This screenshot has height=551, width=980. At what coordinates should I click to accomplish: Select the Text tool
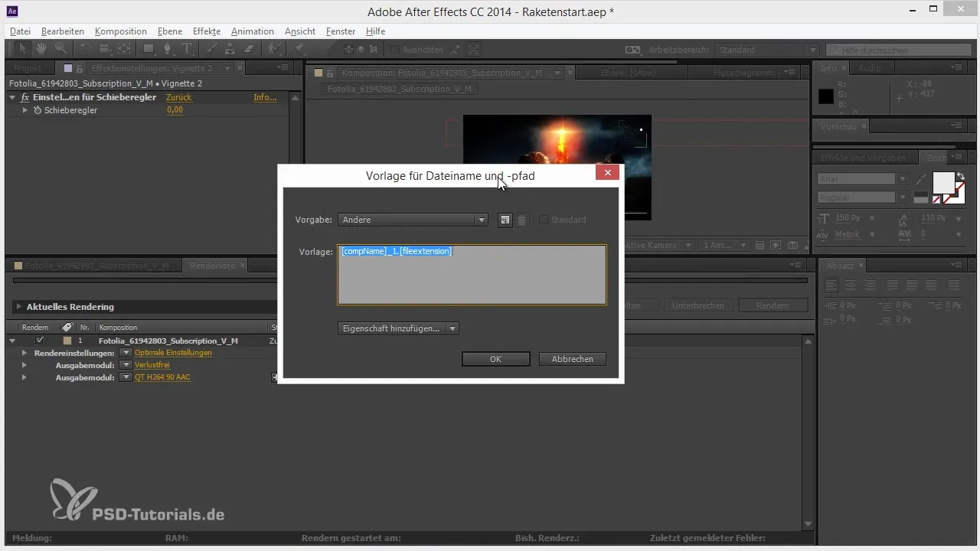click(187, 49)
